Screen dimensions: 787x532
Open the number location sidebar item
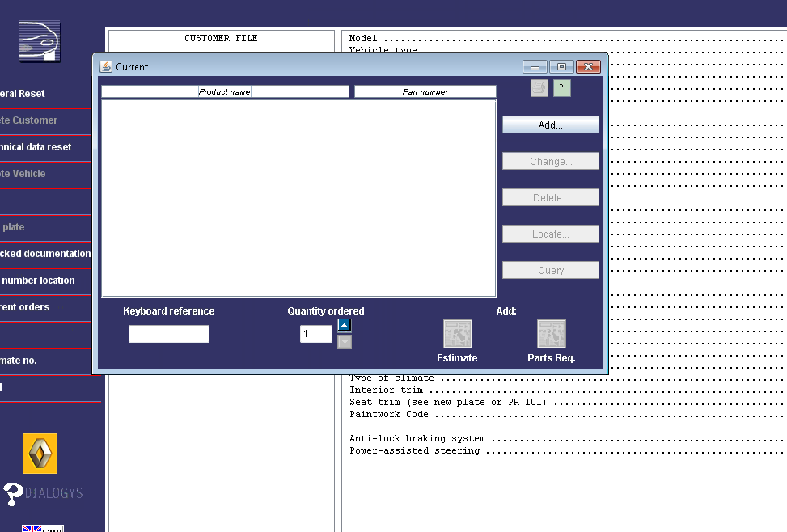pyautogui.click(x=38, y=280)
